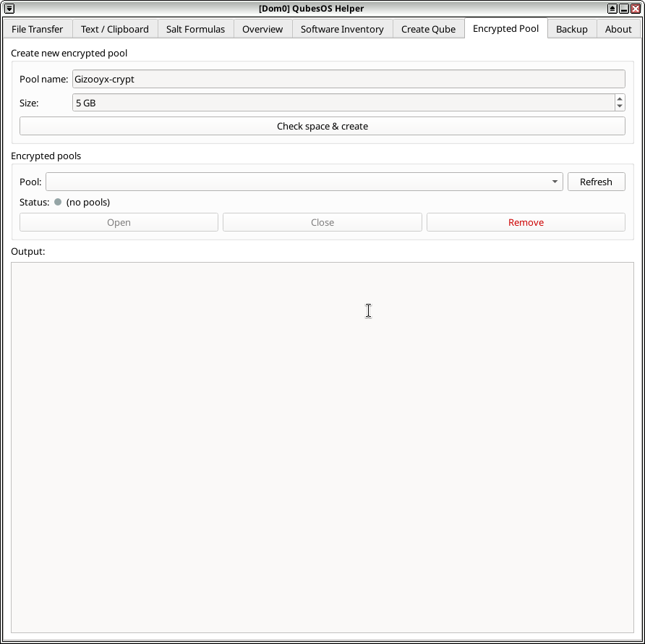The image size is (645, 644).
Task: Click the 'Pool name:' label
Action: pyautogui.click(x=44, y=79)
